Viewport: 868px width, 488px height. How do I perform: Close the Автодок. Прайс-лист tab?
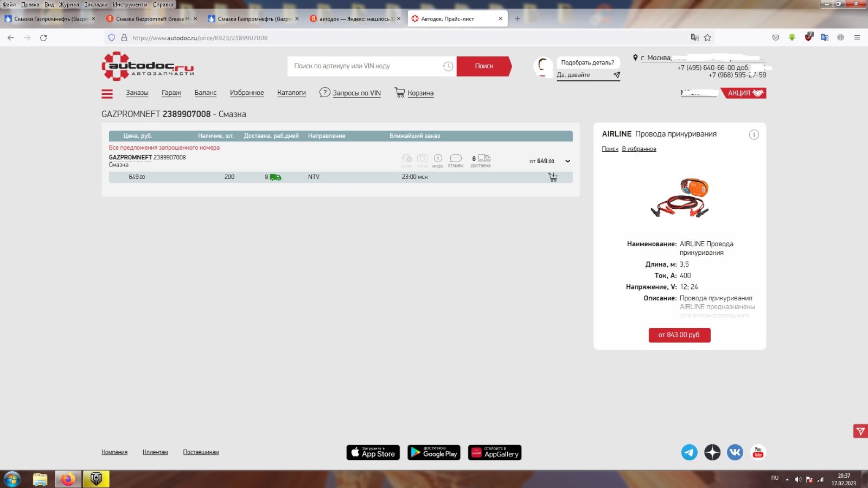pyautogui.click(x=500, y=18)
